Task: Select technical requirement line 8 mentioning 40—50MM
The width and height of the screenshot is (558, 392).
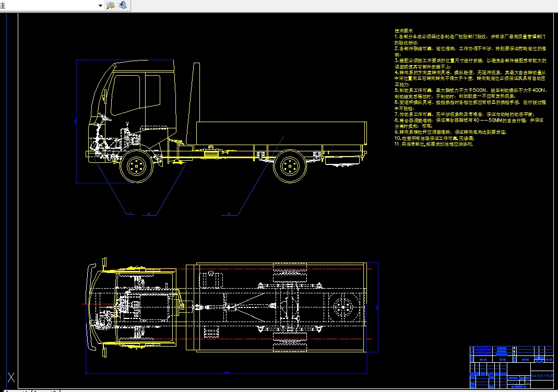Action: tap(469, 123)
